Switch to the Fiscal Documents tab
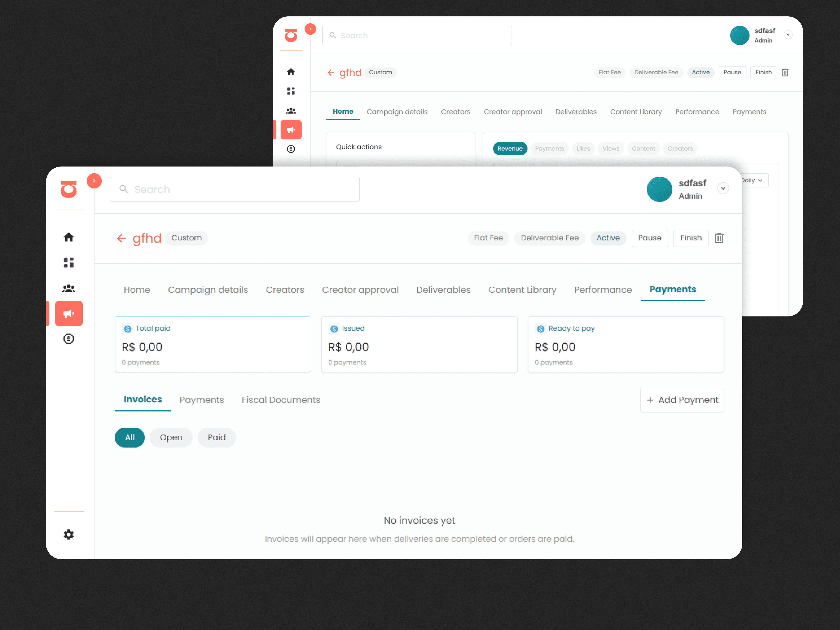Image resolution: width=840 pixels, height=630 pixels. coord(281,400)
